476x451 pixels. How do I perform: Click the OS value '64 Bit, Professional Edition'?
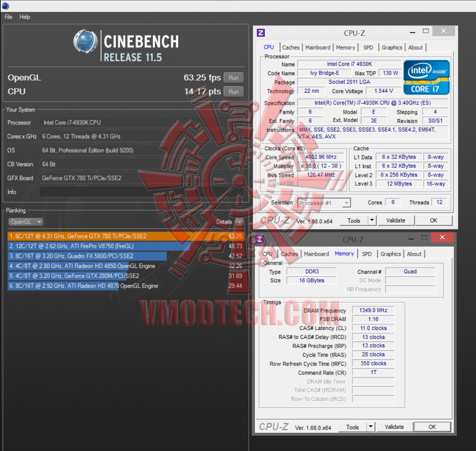tap(141, 150)
